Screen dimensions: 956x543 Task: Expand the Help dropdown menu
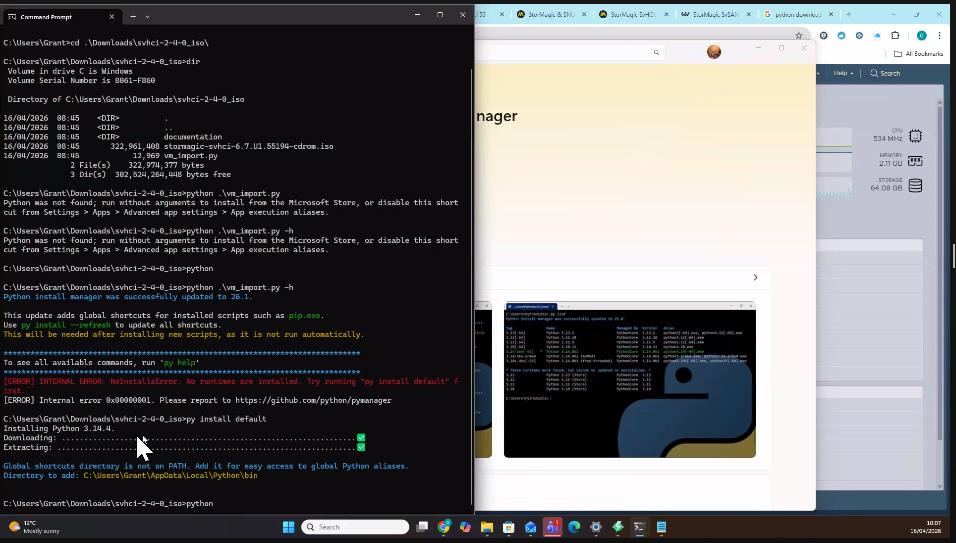843,73
